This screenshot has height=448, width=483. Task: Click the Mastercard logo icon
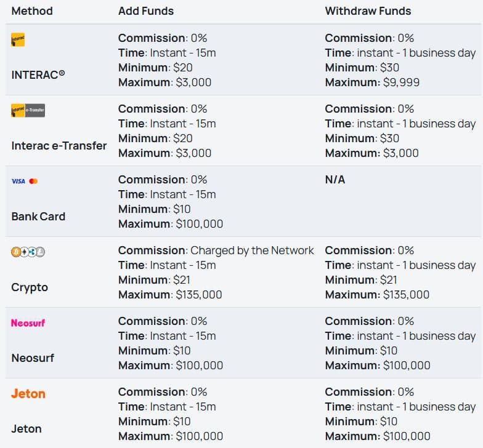[x=33, y=181]
